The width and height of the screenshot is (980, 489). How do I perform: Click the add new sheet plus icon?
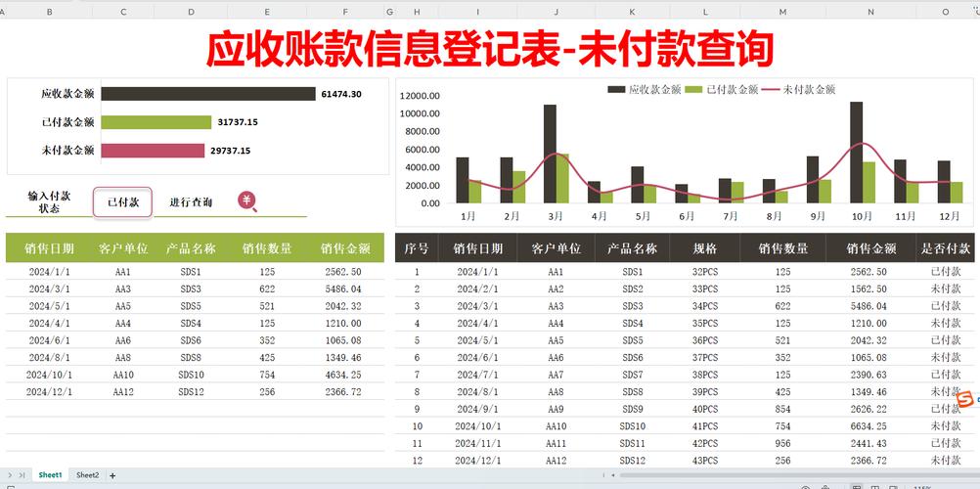pyautogui.click(x=112, y=476)
